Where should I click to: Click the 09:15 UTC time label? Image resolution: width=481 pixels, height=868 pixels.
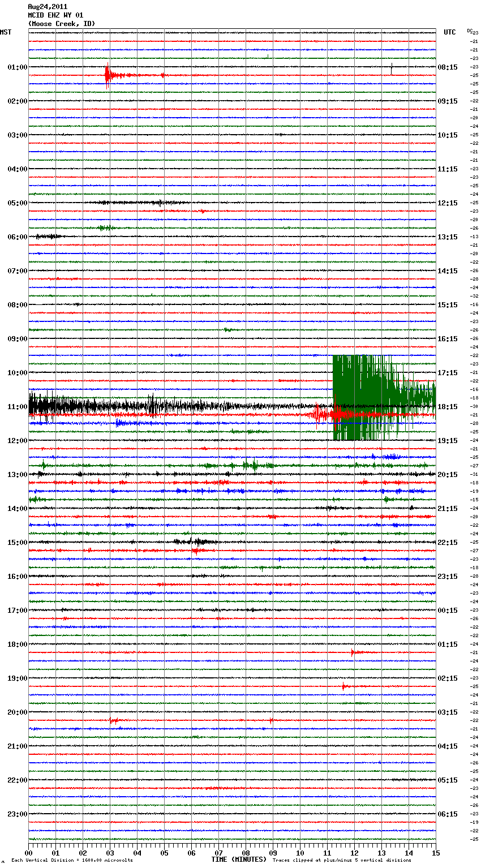(448, 101)
